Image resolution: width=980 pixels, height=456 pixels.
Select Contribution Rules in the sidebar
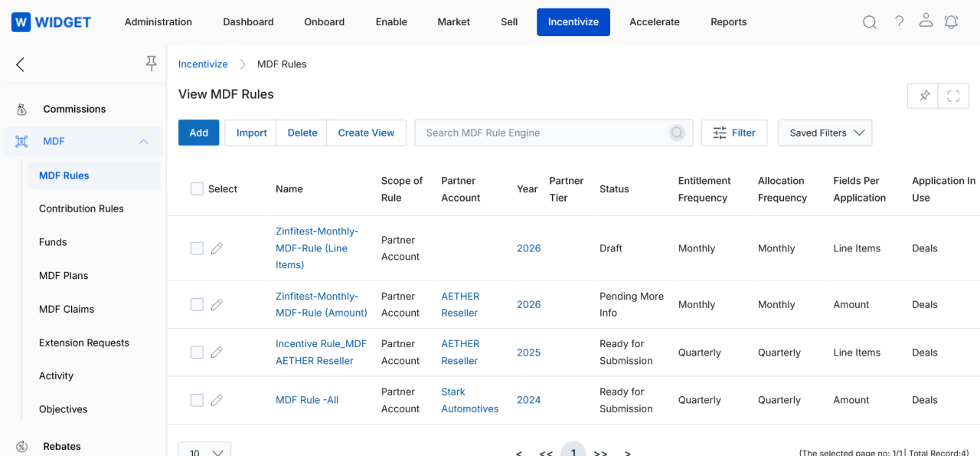click(81, 208)
